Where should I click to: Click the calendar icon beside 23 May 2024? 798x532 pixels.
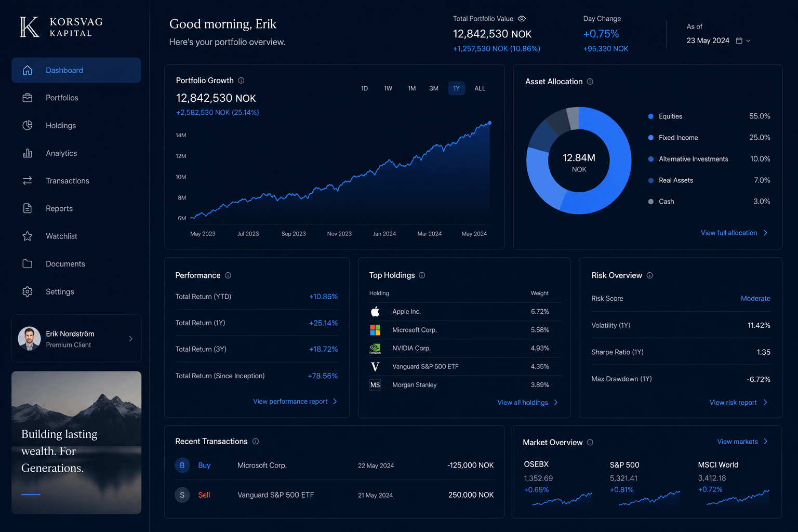tap(739, 41)
